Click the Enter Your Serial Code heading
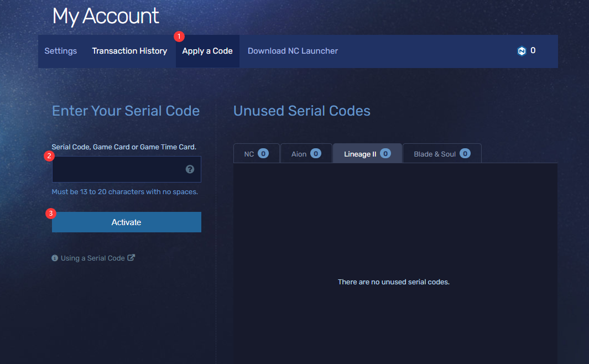Image resolution: width=589 pixels, height=364 pixels. pyautogui.click(x=126, y=111)
